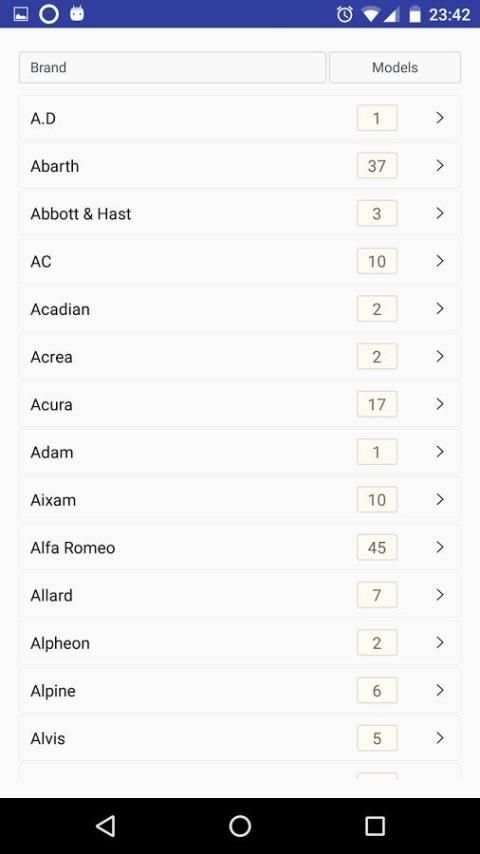Sort by the Brand column header
Screen dimensions: 480x854
[172, 68]
